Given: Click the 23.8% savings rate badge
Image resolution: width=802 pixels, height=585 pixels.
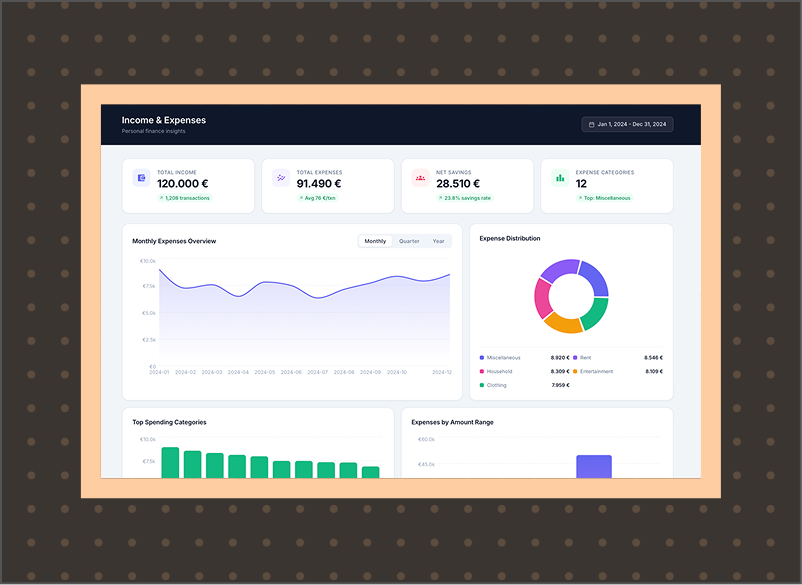Looking at the screenshot, I should coord(464,198).
